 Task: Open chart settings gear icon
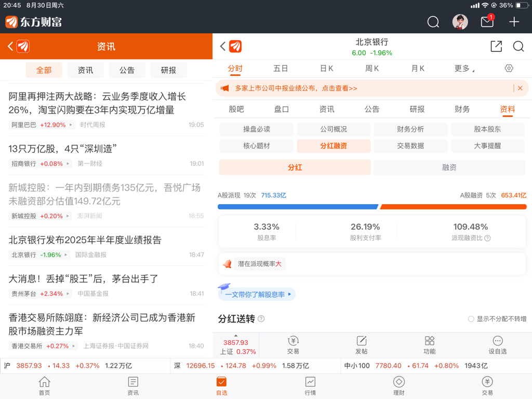(x=509, y=68)
